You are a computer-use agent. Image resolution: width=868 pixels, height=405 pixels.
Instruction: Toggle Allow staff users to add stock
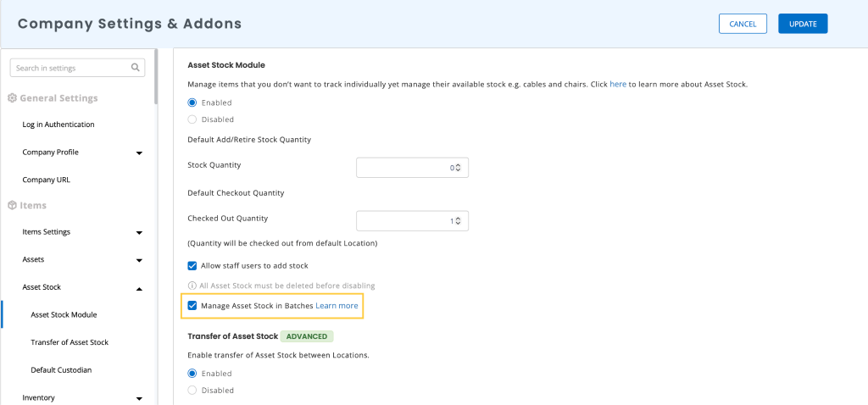pyautogui.click(x=192, y=265)
